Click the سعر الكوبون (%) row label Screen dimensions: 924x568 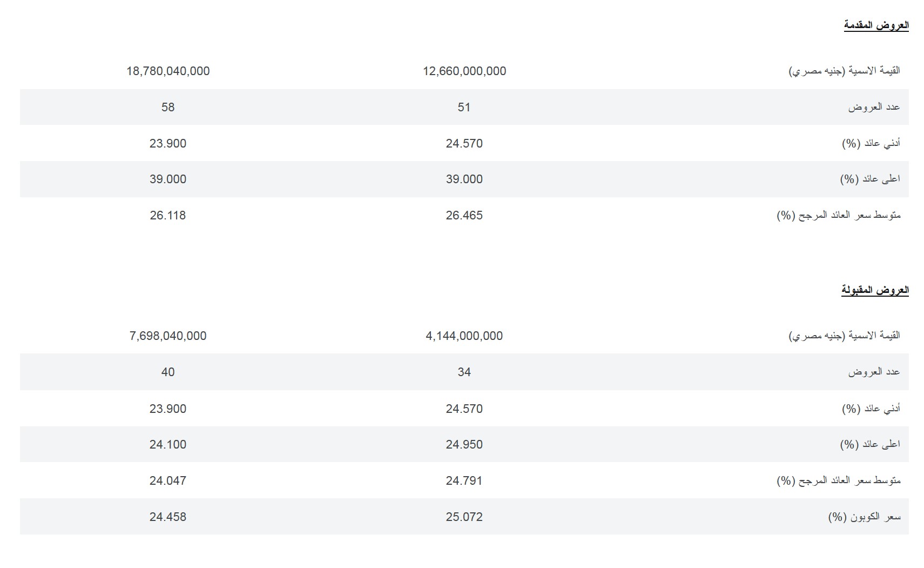coord(864,517)
